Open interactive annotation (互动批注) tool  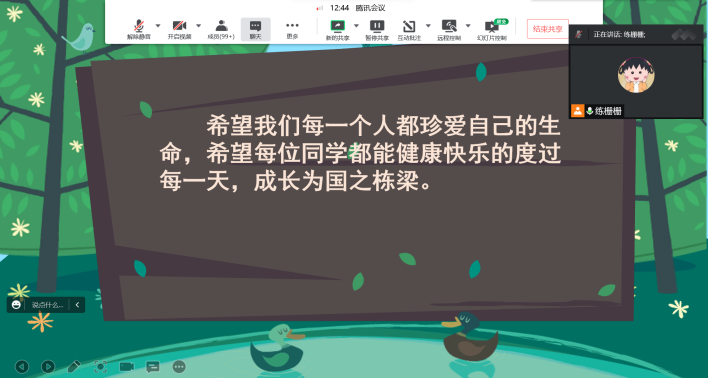point(409,30)
